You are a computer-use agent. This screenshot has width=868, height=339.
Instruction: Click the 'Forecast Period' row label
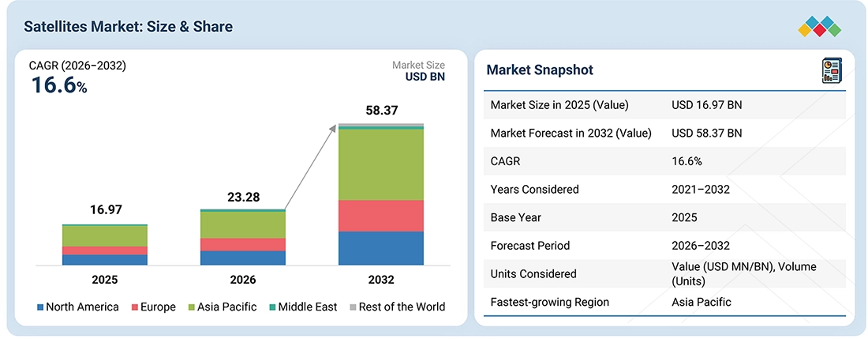click(529, 246)
